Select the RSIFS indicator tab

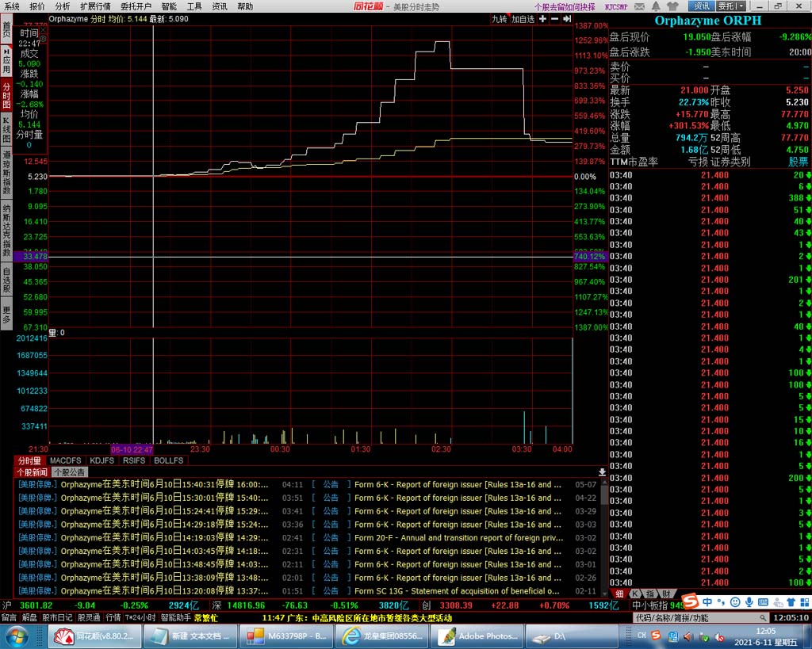point(134,460)
